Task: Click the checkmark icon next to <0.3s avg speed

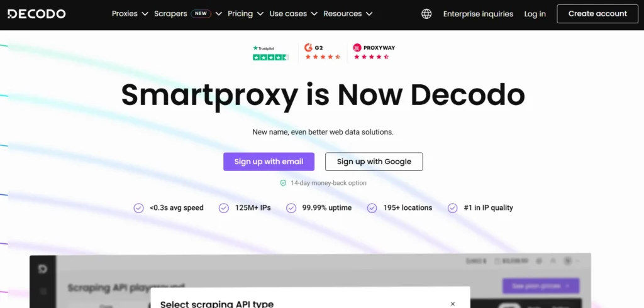Action: 139,208
